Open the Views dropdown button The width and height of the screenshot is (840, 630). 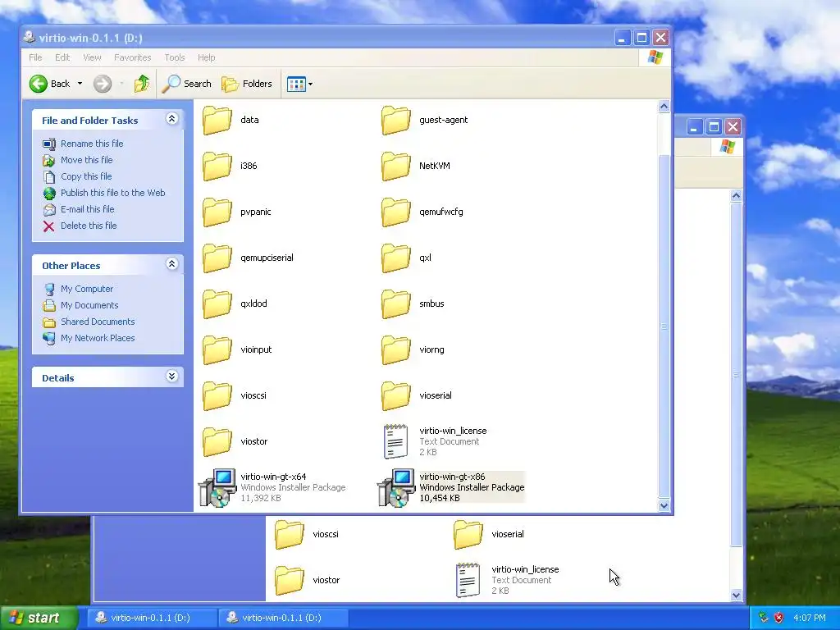299,84
